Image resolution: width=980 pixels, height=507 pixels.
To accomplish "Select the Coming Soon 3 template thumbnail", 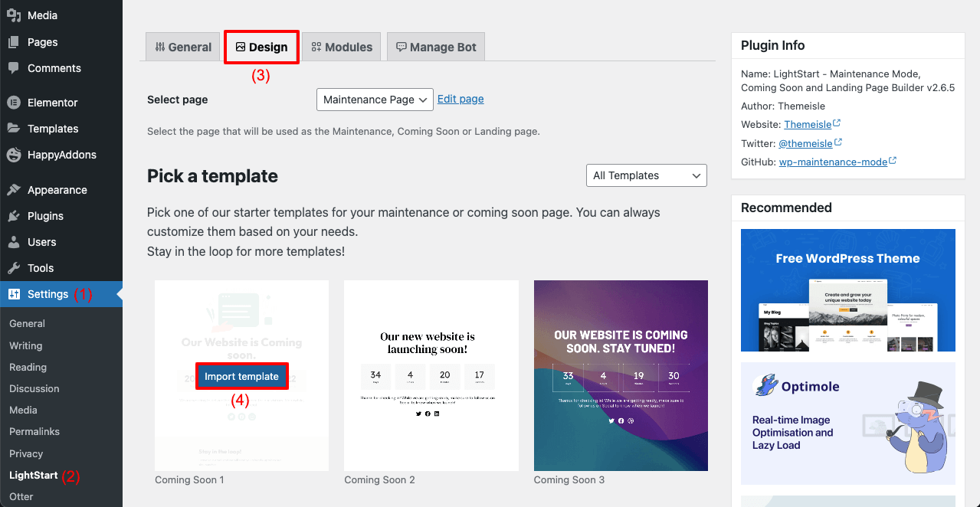I will (x=621, y=375).
